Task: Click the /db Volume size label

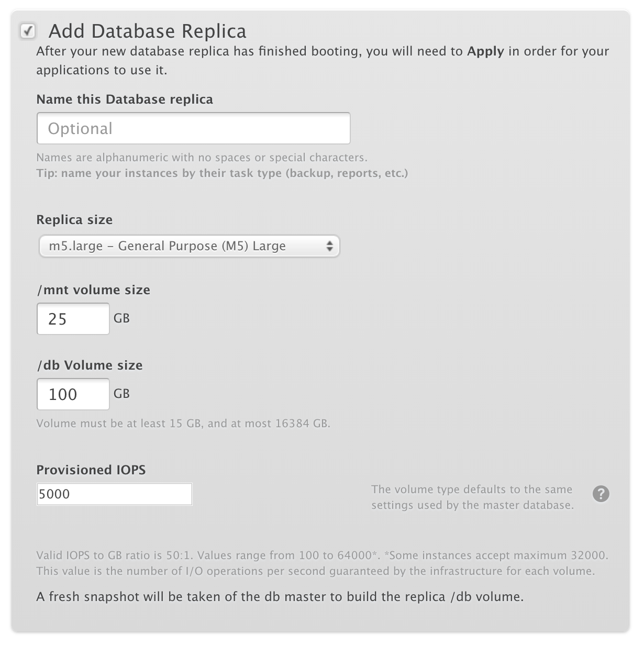Action: pos(90,365)
